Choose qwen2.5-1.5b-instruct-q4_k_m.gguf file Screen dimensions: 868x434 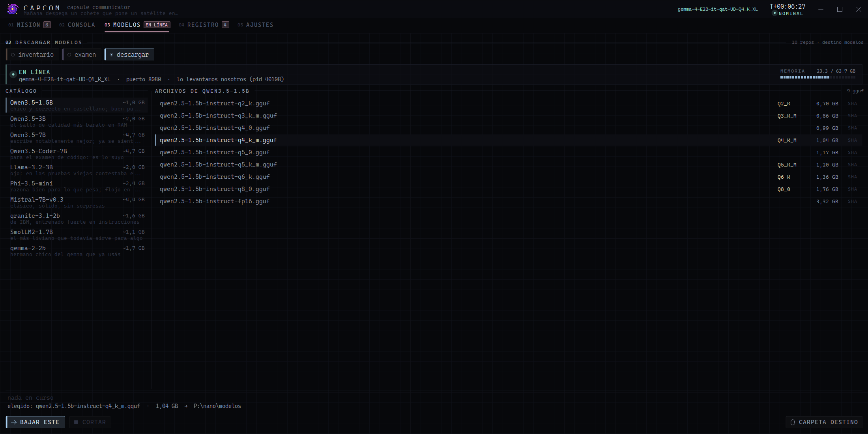click(x=509, y=140)
